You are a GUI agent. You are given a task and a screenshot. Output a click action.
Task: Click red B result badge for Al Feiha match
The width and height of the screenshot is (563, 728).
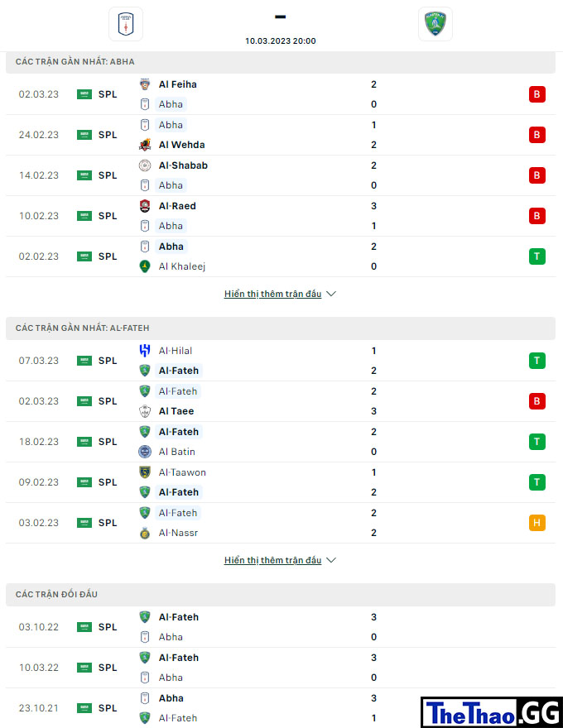tap(537, 94)
